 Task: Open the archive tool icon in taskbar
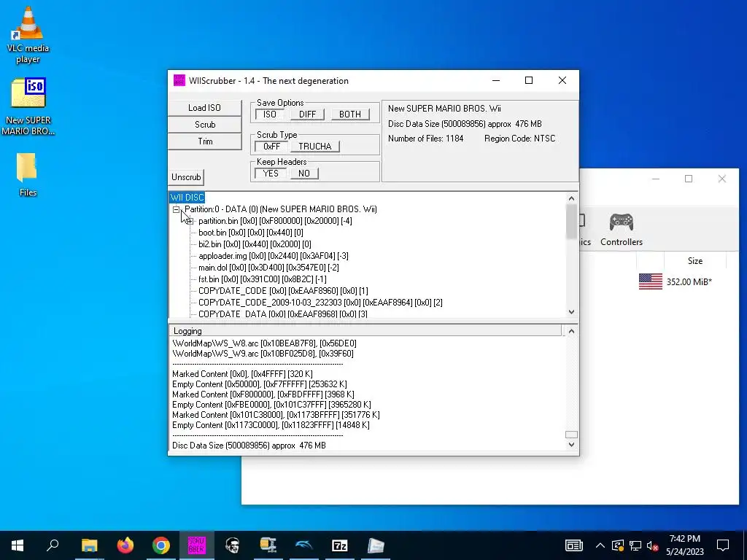(x=268, y=545)
